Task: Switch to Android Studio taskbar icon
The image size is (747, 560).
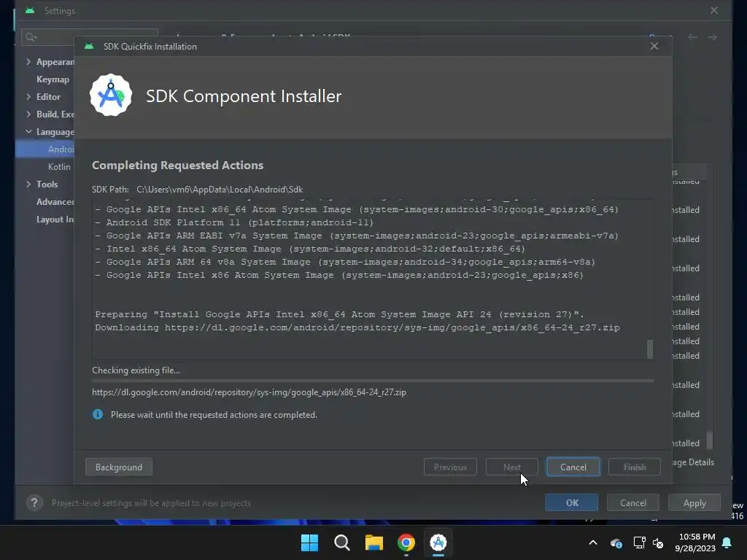Action: [438, 542]
